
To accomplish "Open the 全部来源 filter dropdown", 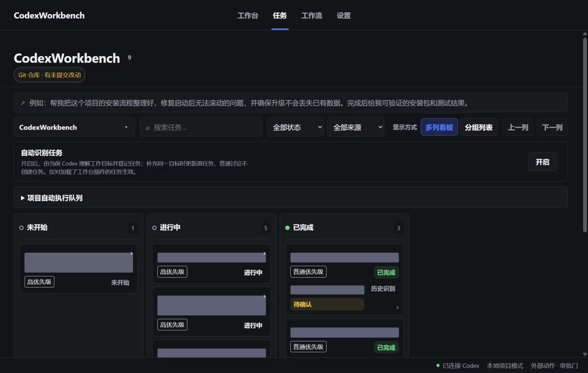I will [356, 127].
